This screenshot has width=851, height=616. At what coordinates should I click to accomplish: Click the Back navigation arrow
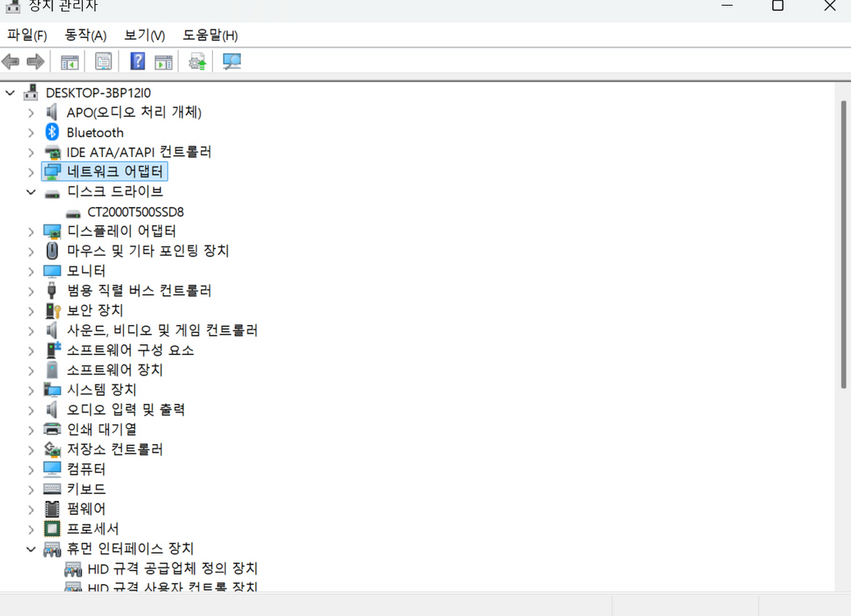[x=11, y=61]
